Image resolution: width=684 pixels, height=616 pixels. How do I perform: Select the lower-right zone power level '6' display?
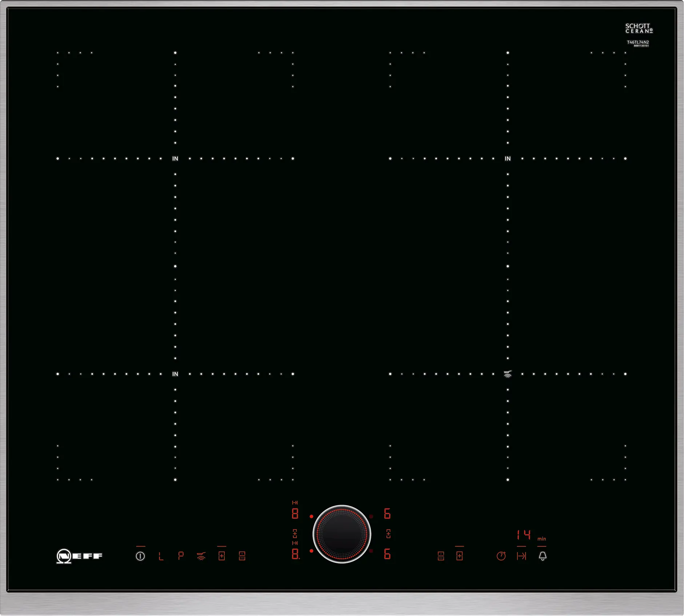387,554
